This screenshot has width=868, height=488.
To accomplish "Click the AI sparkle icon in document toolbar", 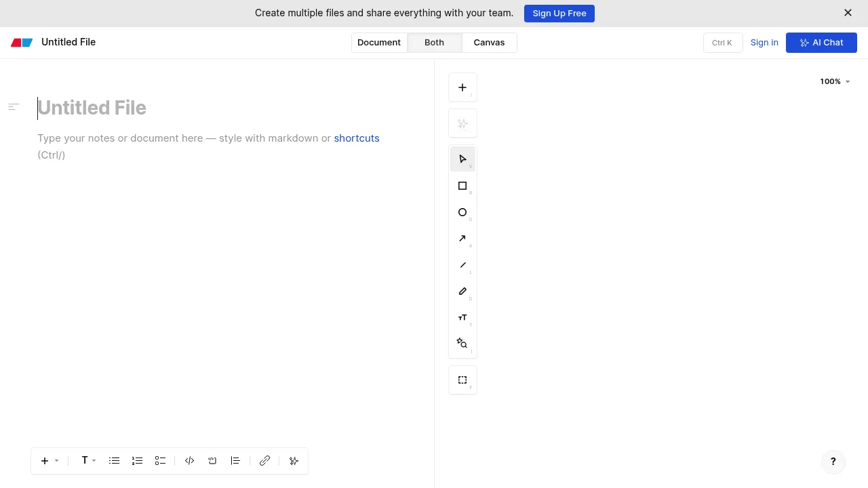I will [x=294, y=461].
